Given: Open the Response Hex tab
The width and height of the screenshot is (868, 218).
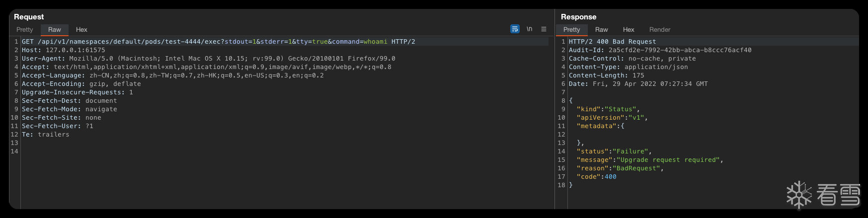Looking at the screenshot, I should [629, 30].
